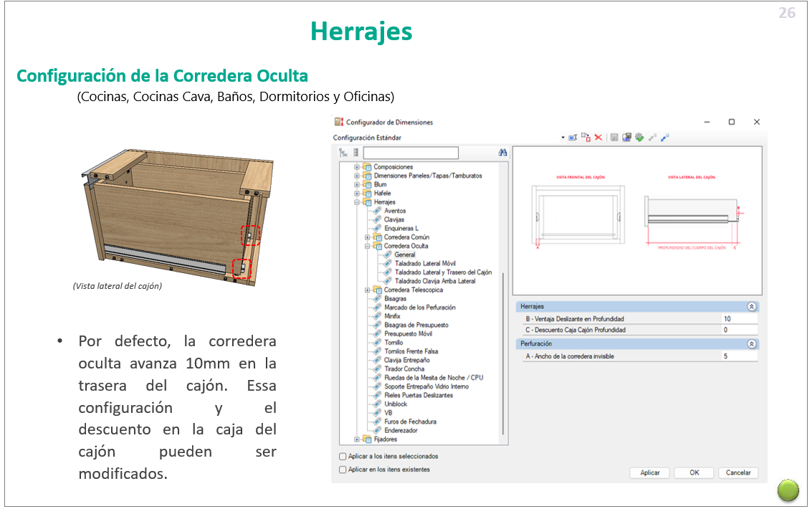Click the grey diagonal arrow toolbar icon
The height and width of the screenshot is (509, 812).
[x=652, y=137]
